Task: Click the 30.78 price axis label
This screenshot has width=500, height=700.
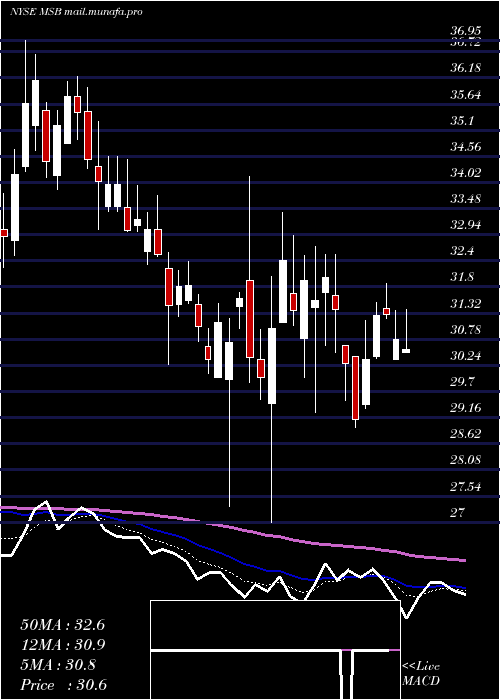Action: tap(466, 330)
